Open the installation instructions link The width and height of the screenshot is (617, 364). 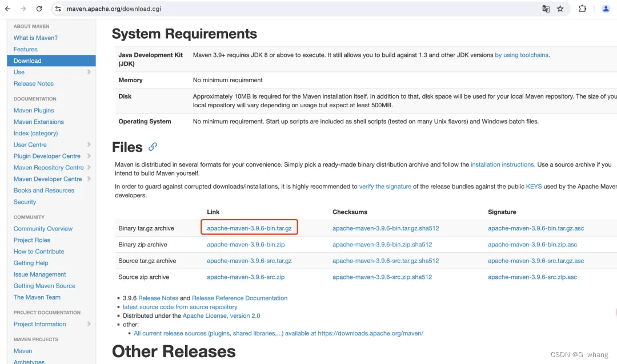(x=503, y=164)
